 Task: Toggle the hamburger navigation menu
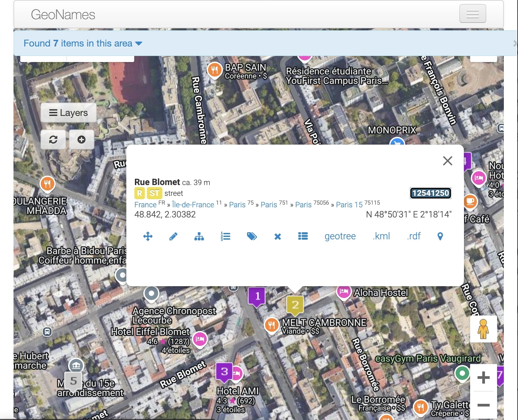pyautogui.click(x=472, y=14)
